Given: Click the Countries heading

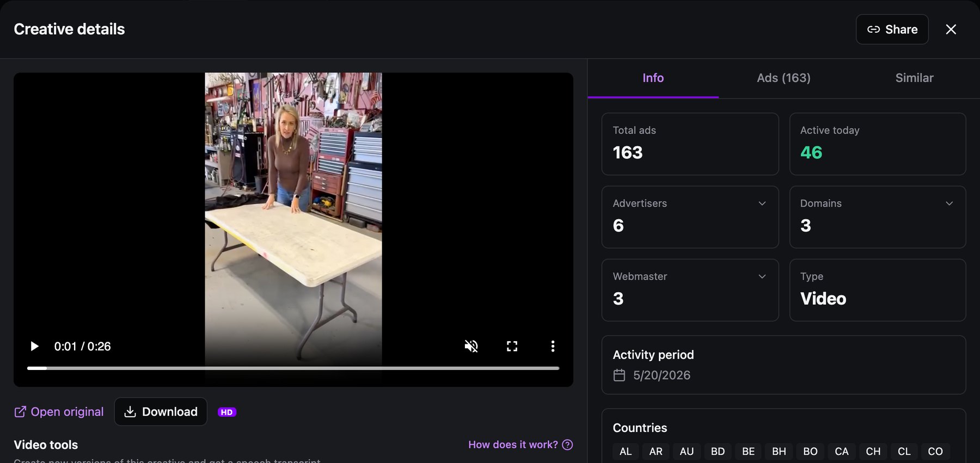Looking at the screenshot, I should [640, 428].
